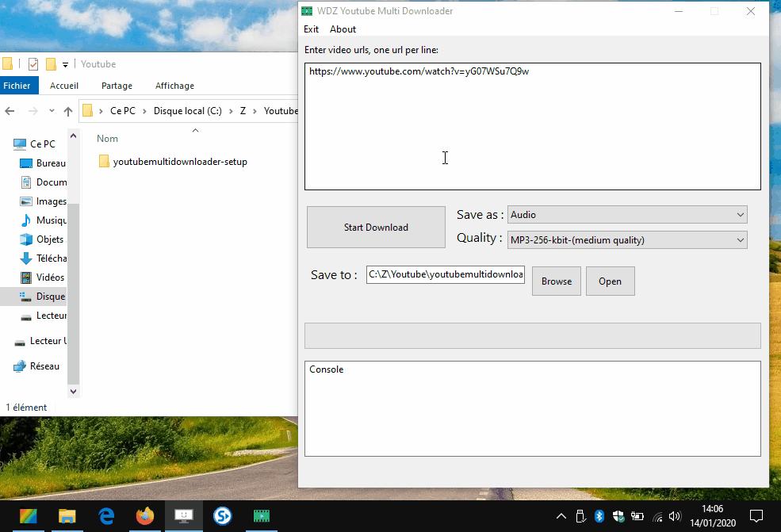Click the Save to path field
The image size is (781, 532).
446,274
